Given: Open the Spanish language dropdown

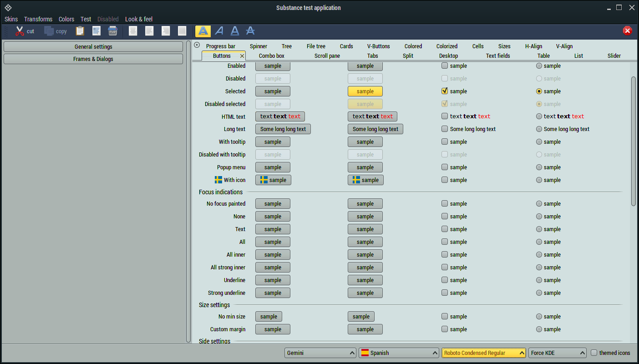Looking at the screenshot, I should pyautogui.click(x=399, y=353).
